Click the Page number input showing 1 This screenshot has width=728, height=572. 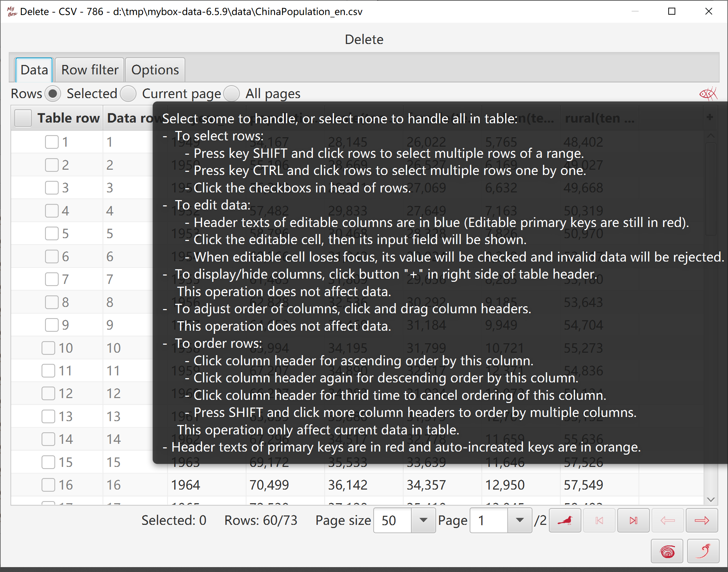click(489, 520)
